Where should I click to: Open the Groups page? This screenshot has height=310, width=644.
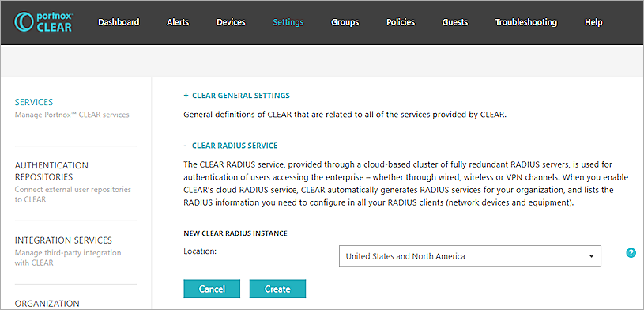coord(345,22)
